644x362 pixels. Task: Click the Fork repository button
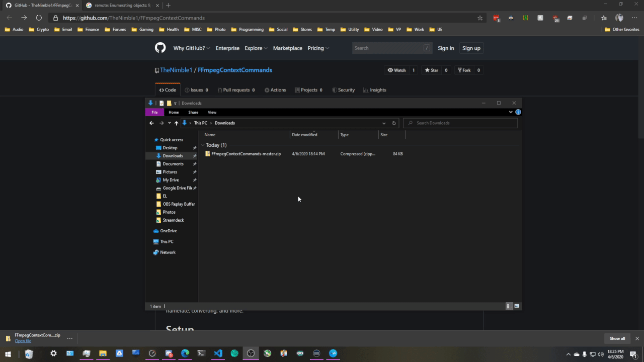[x=464, y=70]
